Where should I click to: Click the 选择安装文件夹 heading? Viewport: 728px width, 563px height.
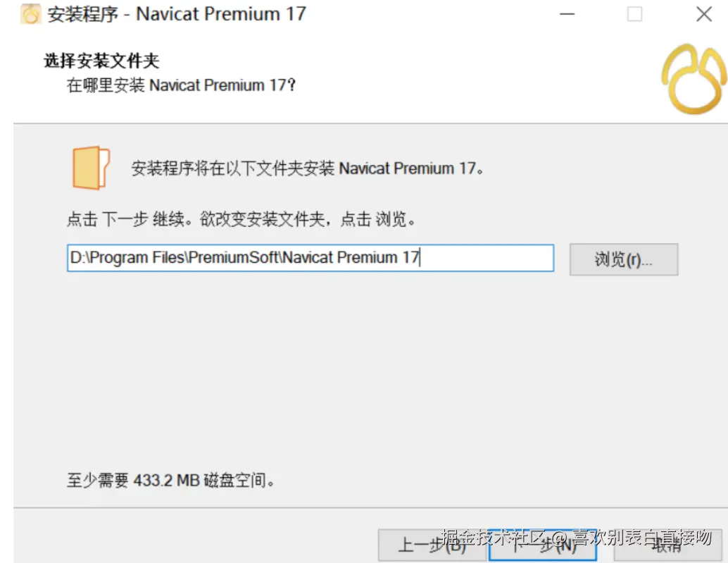pyautogui.click(x=101, y=61)
